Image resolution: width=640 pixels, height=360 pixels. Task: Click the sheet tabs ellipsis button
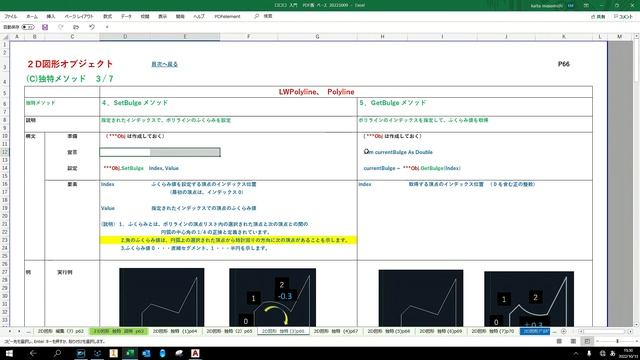point(28,331)
